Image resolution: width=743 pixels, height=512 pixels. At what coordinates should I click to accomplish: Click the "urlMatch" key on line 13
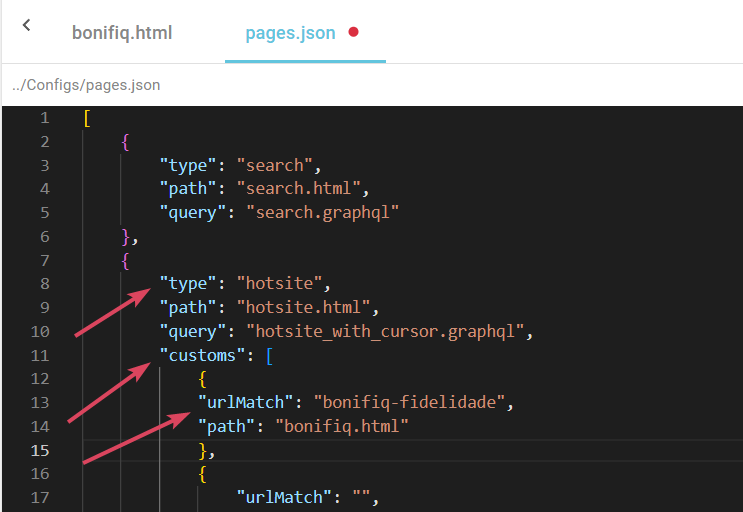coord(245,402)
